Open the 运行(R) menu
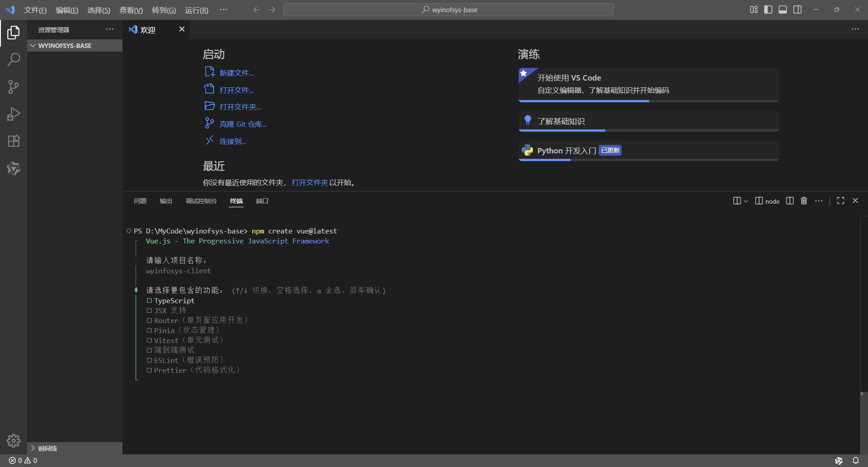This screenshot has width=868, height=467. pyautogui.click(x=197, y=10)
